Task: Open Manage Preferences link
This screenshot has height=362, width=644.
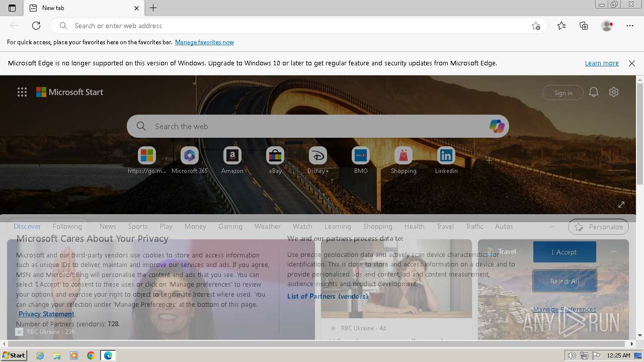Action: [565, 310]
